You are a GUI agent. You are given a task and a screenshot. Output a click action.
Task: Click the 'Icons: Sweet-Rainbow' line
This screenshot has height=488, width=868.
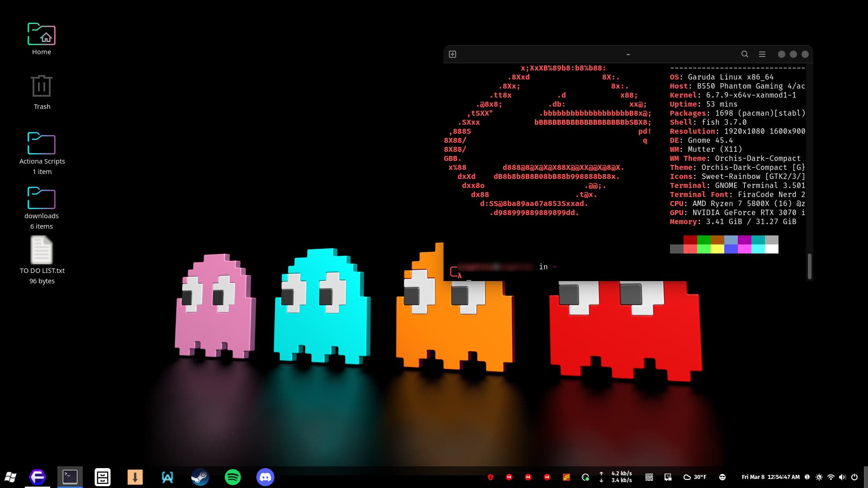(x=737, y=177)
